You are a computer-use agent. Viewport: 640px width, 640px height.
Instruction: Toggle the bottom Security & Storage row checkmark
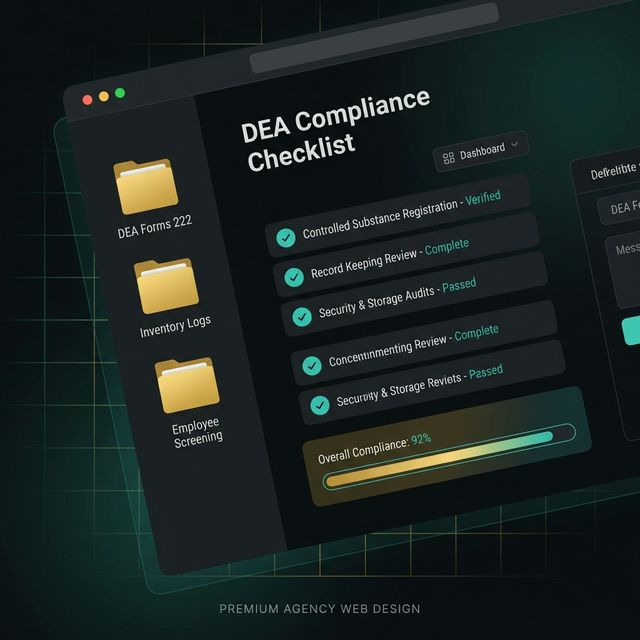[320, 405]
